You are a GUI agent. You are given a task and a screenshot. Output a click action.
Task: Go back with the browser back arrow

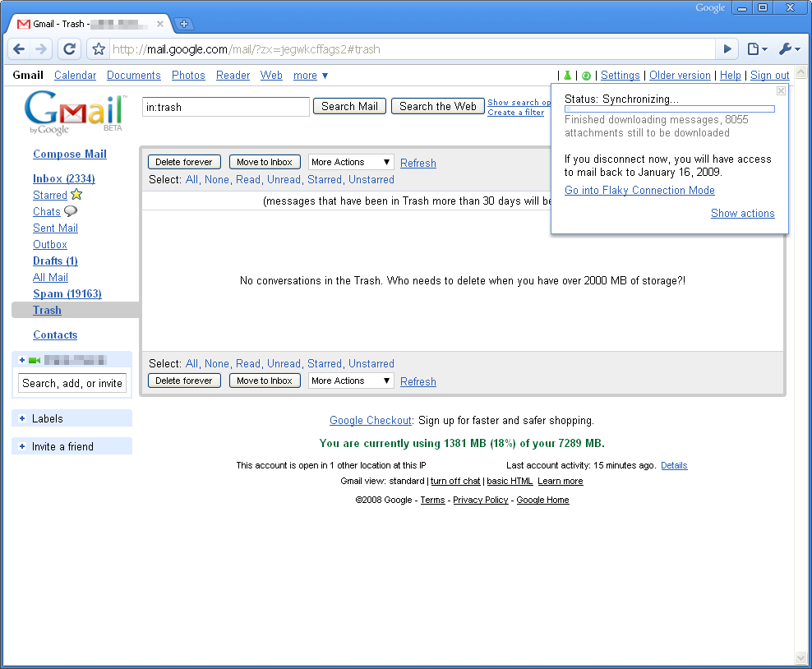pyautogui.click(x=19, y=49)
